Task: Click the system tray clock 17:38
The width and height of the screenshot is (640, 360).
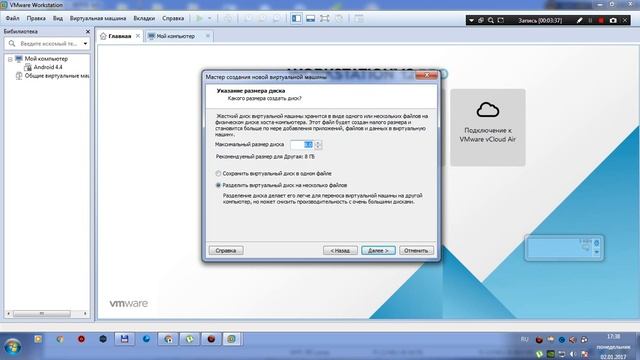Action: pyautogui.click(x=613, y=336)
